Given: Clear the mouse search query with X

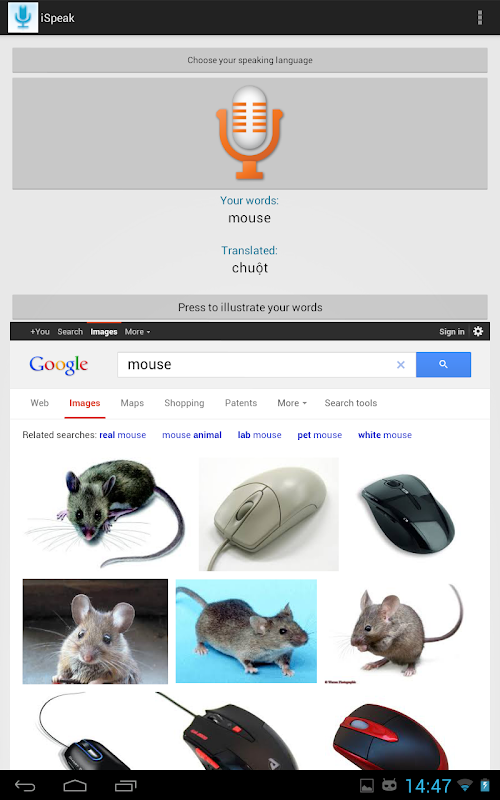Looking at the screenshot, I should (401, 365).
